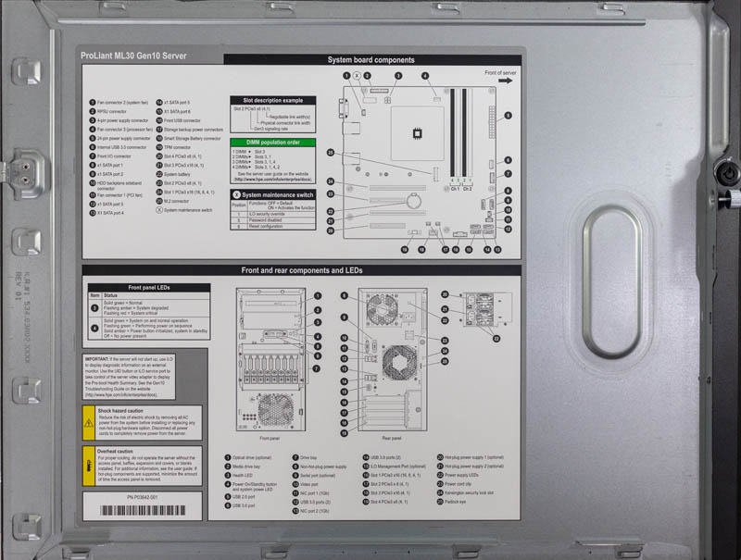Click the Power On/Standby button legend entry
Screen dimensions: 741x560
(x=251, y=487)
